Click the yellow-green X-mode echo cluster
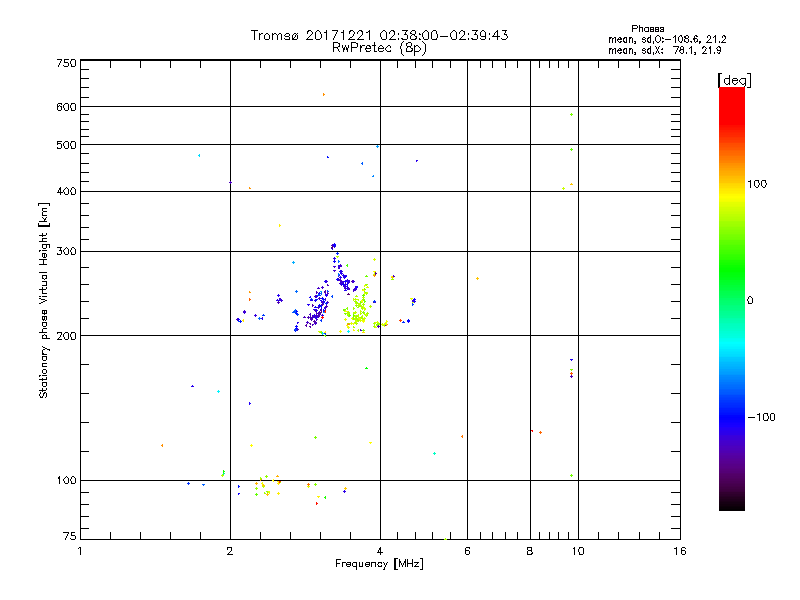The image size is (800, 600). (x=359, y=309)
